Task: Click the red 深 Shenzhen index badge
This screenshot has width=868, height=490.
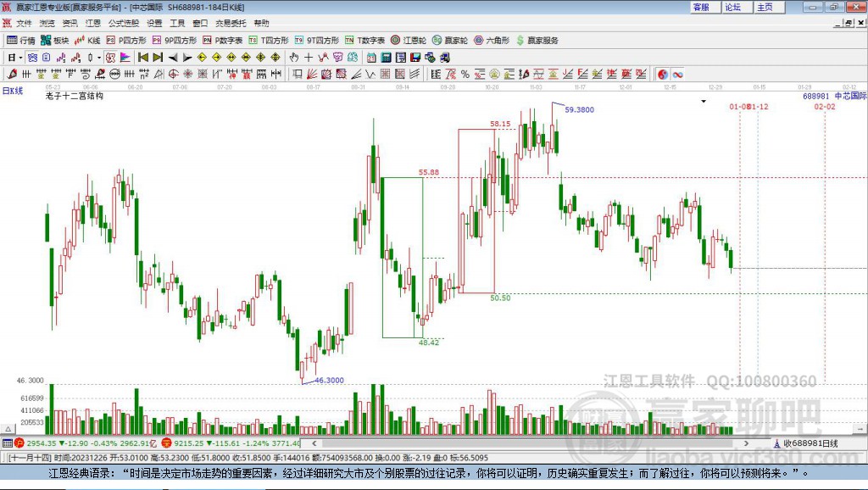Action: click(x=166, y=443)
